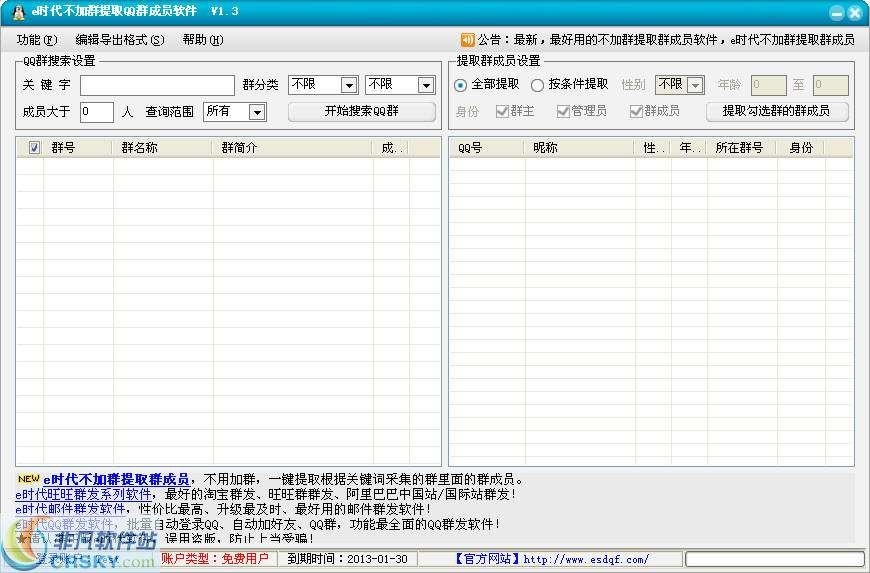This screenshot has width=870, height=573.
Task: Click the 关键字 keyword input field
Action: 158,85
